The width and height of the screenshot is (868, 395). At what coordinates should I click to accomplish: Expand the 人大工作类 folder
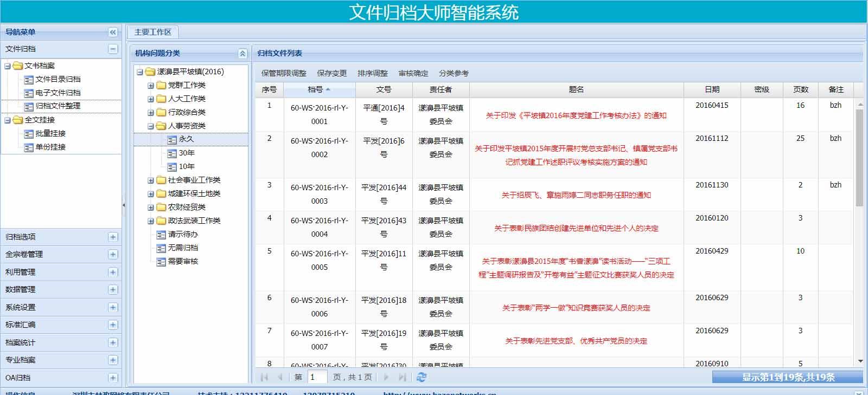click(151, 99)
